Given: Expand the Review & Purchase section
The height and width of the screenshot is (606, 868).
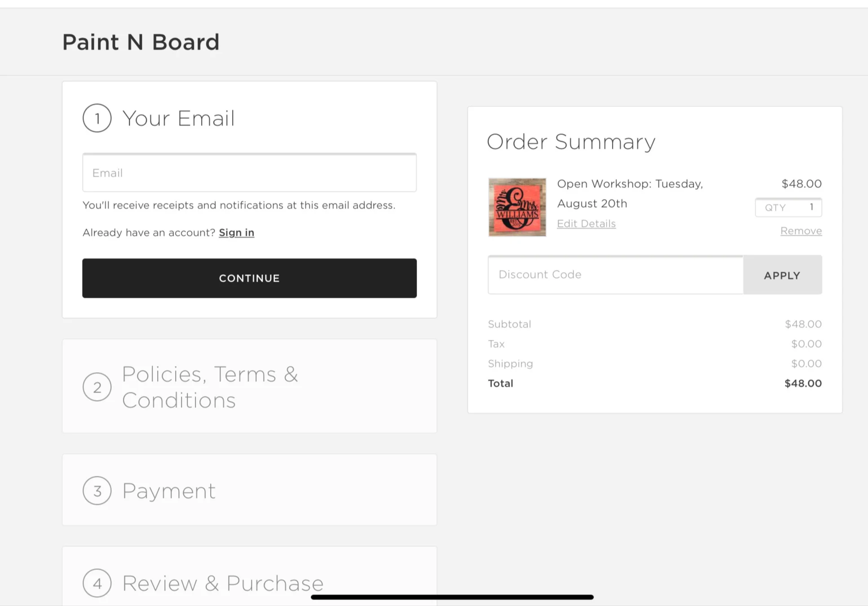Looking at the screenshot, I should point(249,577).
